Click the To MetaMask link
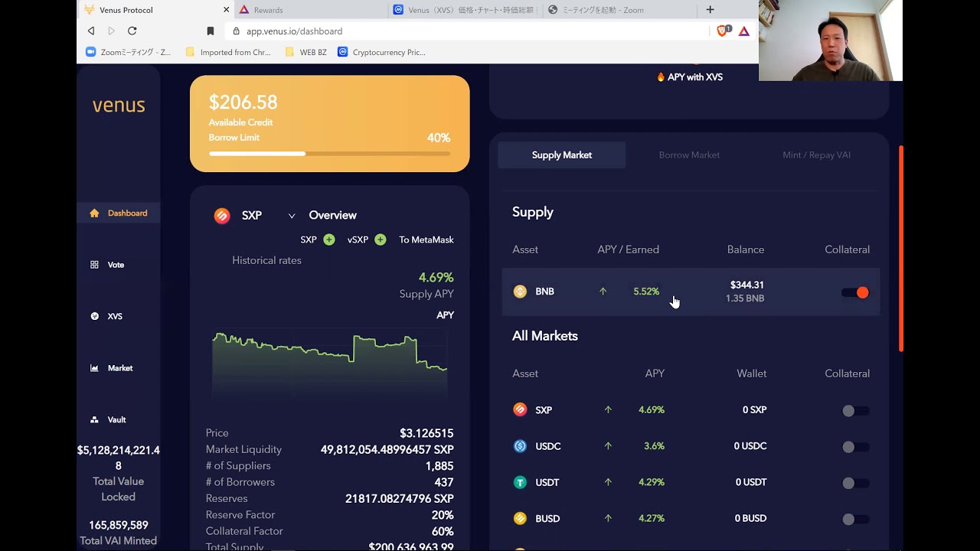 click(x=426, y=240)
